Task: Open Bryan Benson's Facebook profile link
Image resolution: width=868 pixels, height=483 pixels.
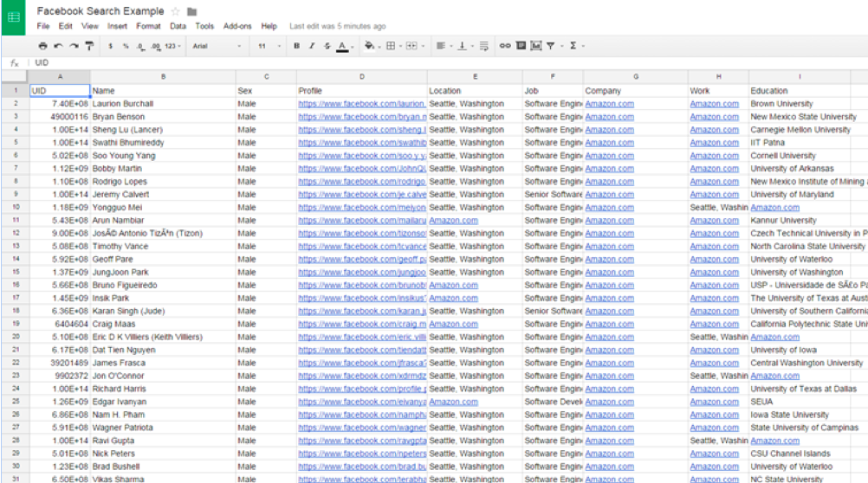Action: point(362,117)
